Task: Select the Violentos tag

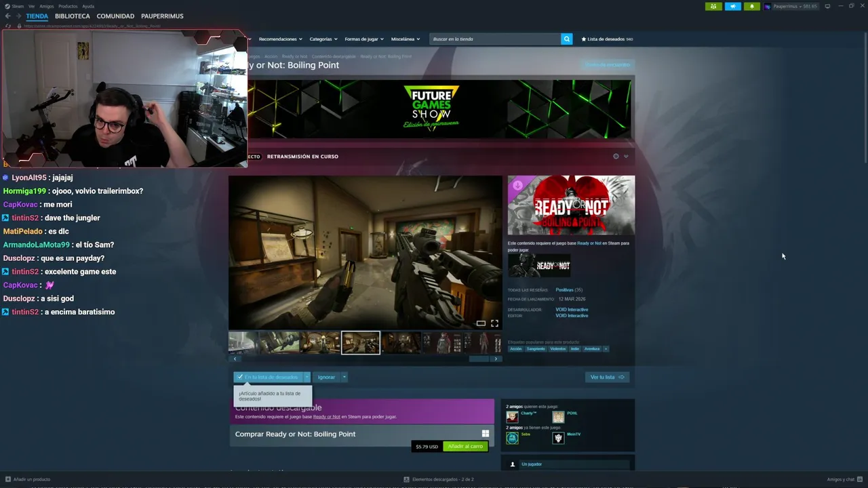Action: [x=557, y=349]
